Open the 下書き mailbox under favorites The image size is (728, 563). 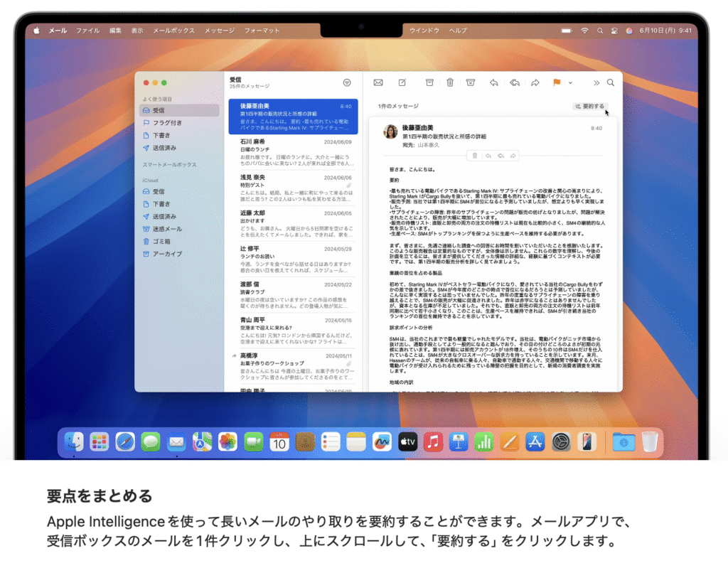179,136
